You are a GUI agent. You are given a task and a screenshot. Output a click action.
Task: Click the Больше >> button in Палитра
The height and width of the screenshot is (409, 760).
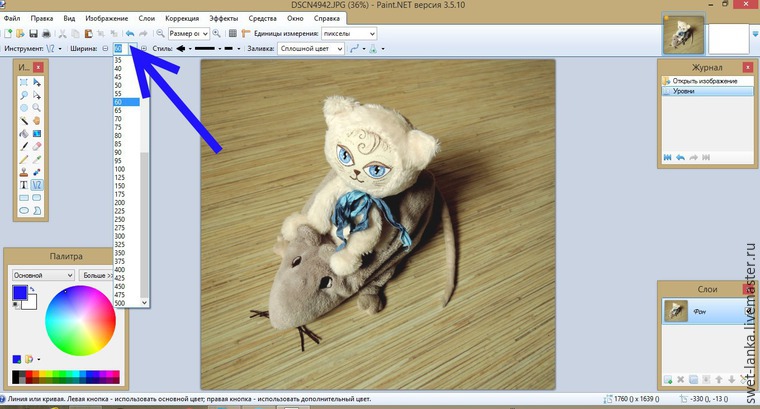[101, 275]
